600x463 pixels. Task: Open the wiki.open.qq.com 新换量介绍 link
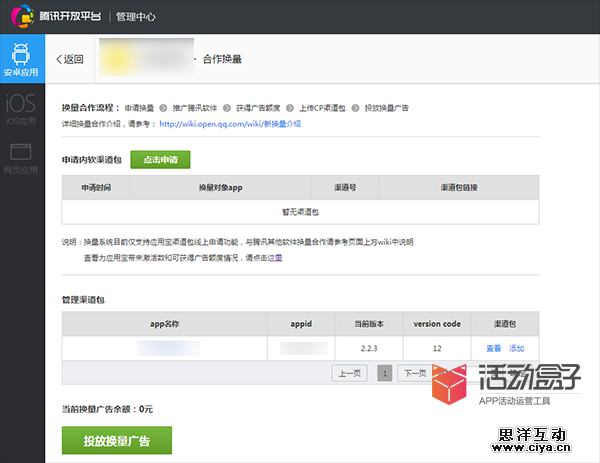pyautogui.click(x=230, y=124)
